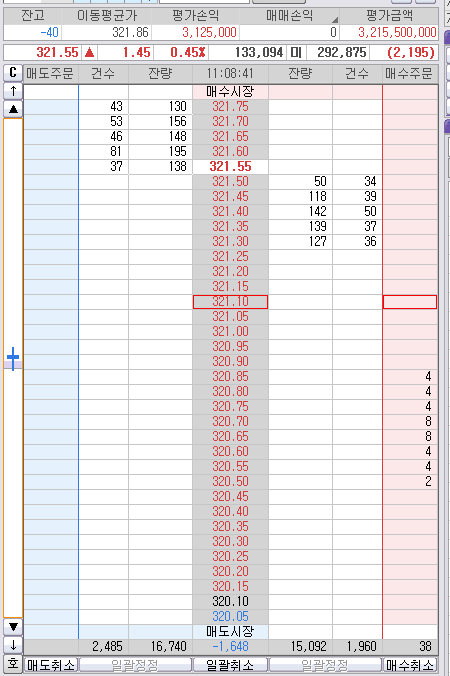The width and height of the screenshot is (450, 676).
Task: Click total ask quantity 16,740
Action: click(160, 647)
